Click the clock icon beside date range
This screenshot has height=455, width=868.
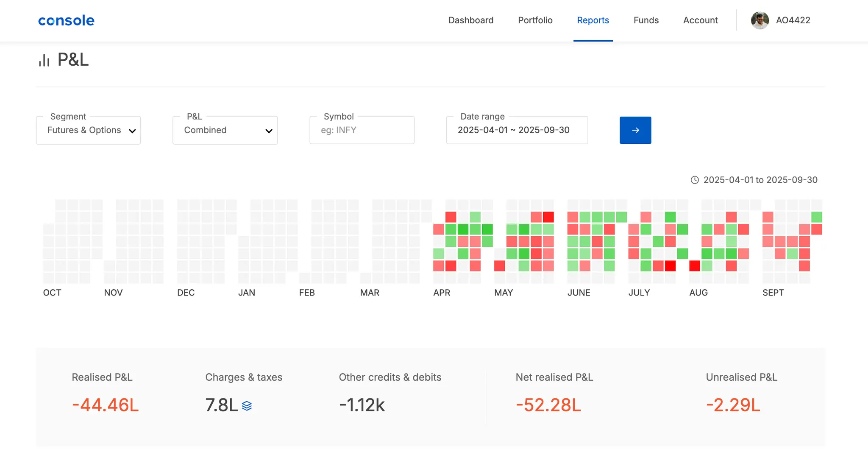[x=695, y=180]
